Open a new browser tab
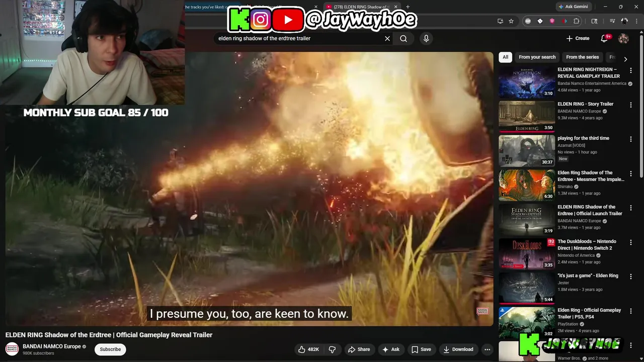Viewport: 644px width, 362px height. coord(408,7)
